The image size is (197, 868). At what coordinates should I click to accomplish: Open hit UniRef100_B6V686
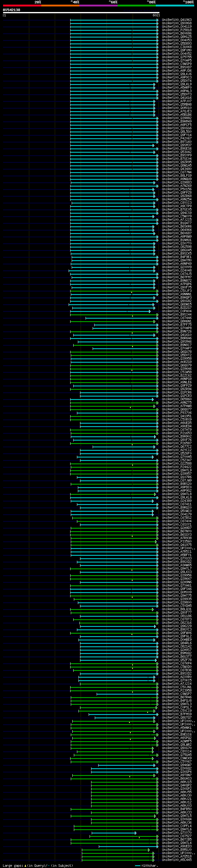pos(177,33)
